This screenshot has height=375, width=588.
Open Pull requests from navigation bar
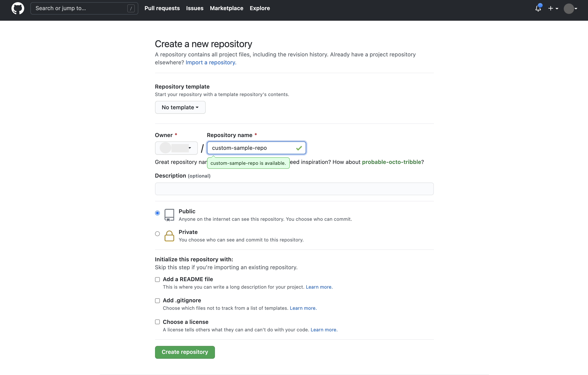coord(162,8)
